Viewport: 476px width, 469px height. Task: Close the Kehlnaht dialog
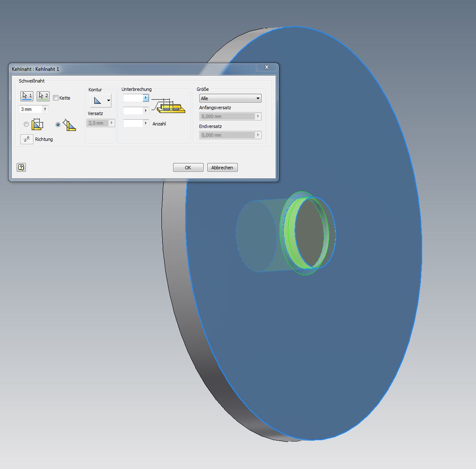coord(267,68)
